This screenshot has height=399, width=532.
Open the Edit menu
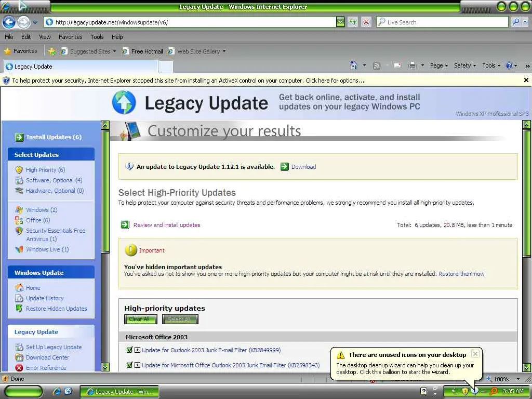(26, 37)
